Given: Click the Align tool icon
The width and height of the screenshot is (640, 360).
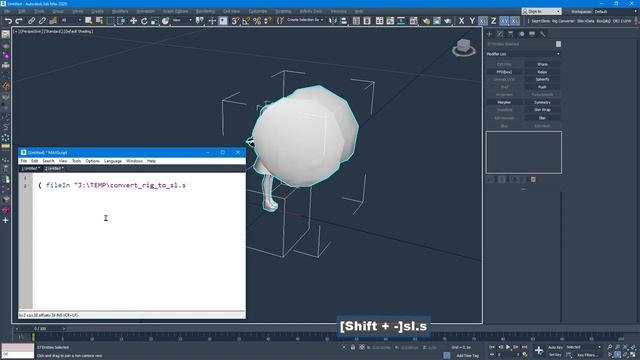Looking at the screenshot, I should [x=344, y=21].
